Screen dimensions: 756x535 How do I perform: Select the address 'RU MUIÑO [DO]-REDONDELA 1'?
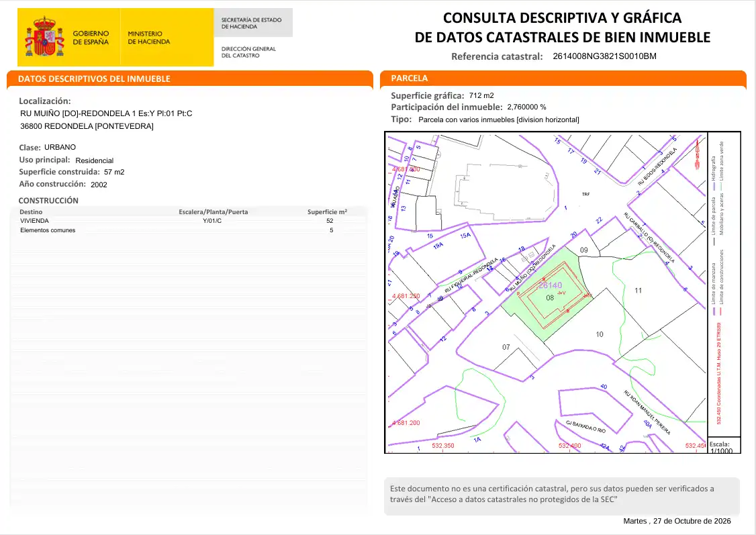[x=78, y=113]
